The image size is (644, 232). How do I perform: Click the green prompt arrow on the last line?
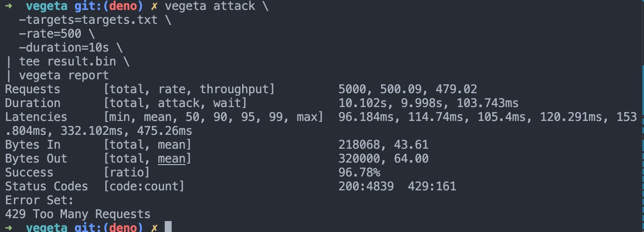8,228
